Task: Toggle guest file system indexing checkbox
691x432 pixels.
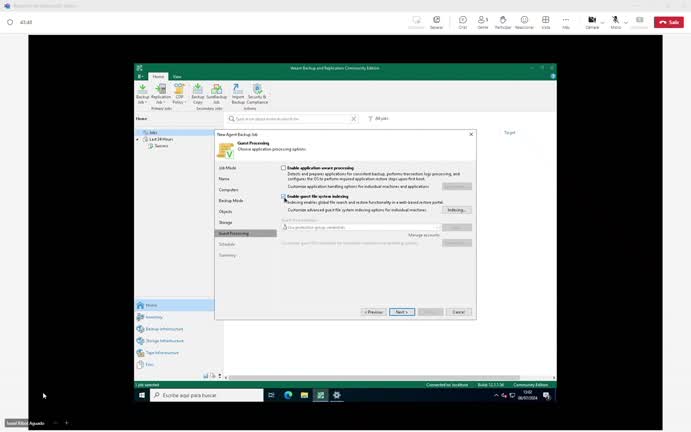Action: pyautogui.click(x=283, y=197)
